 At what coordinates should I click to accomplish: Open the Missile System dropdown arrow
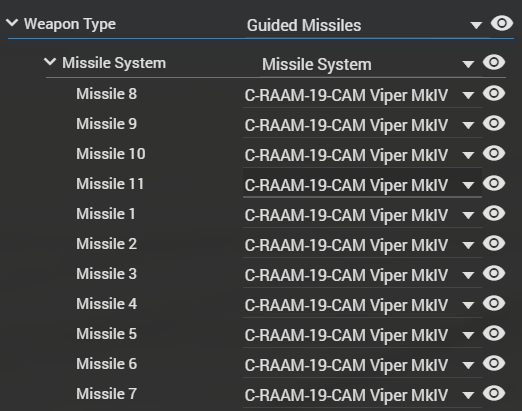tap(468, 64)
